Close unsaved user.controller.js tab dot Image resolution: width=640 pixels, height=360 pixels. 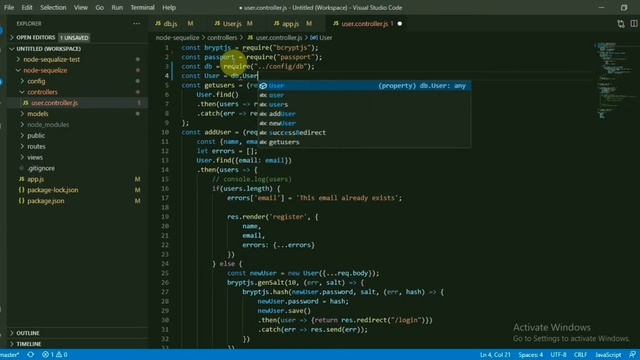coord(400,24)
